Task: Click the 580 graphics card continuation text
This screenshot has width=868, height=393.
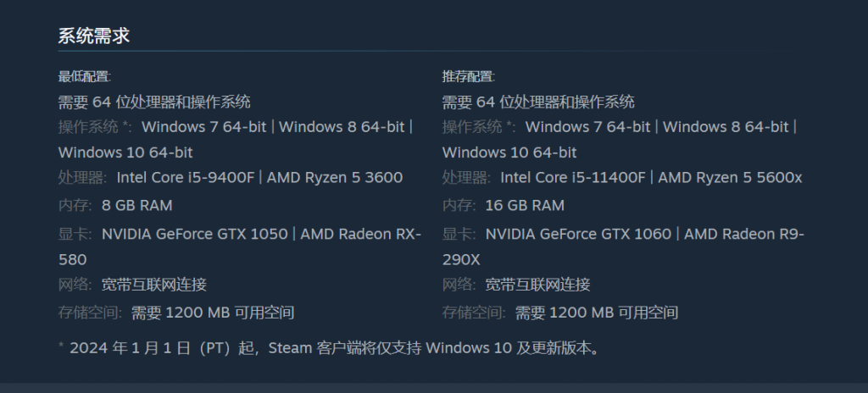Action: [x=73, y=260]
